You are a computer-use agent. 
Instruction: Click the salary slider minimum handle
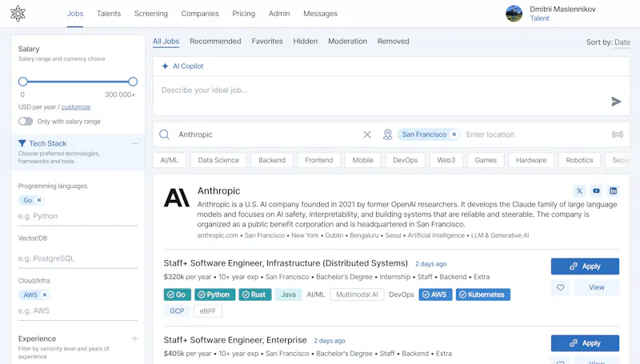(x=23, y=82)
